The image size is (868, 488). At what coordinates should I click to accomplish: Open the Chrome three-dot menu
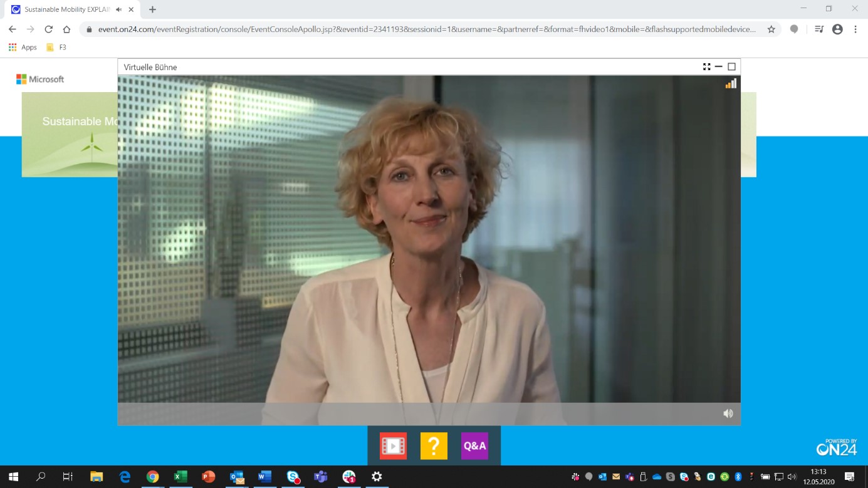(x=855, y=29)
